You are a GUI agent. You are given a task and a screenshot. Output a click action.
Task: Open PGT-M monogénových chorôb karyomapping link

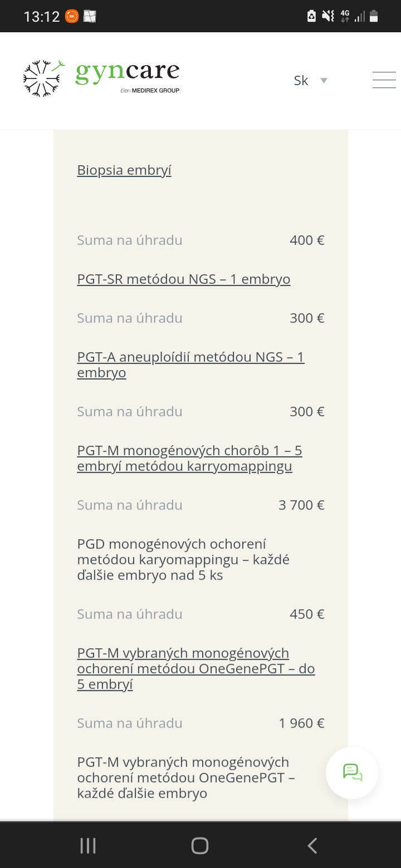(189, 458)
